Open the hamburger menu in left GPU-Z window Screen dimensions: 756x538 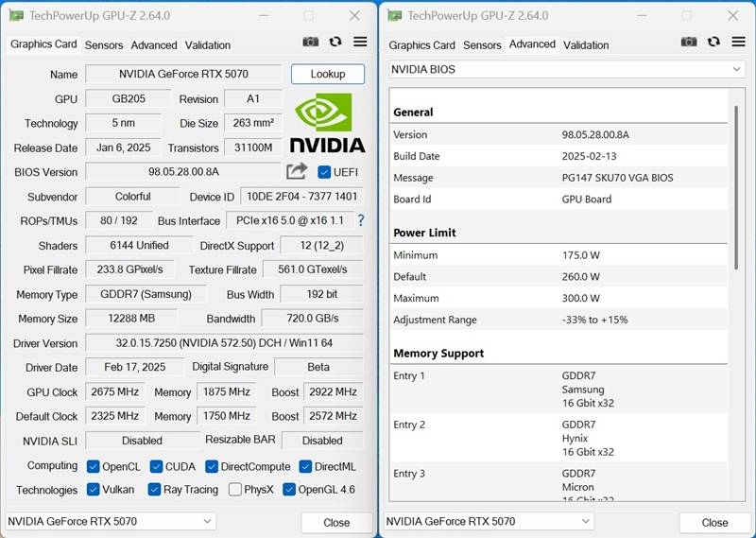(x=360, y=42)
